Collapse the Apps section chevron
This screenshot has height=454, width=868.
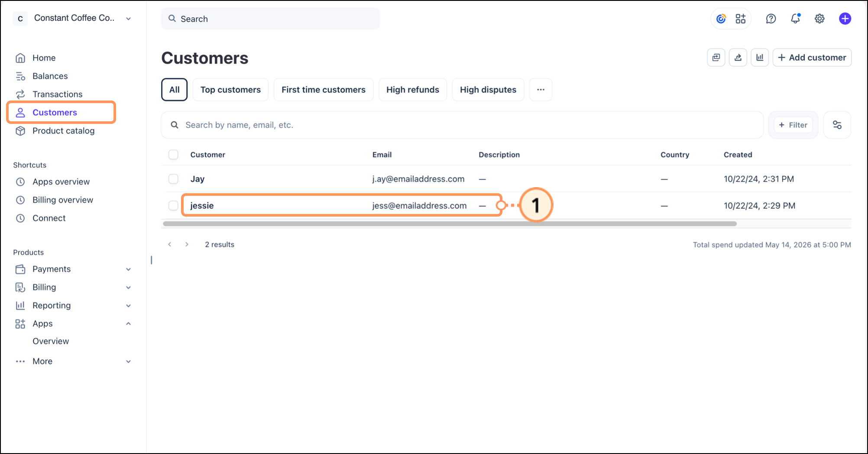coord(129,324)
